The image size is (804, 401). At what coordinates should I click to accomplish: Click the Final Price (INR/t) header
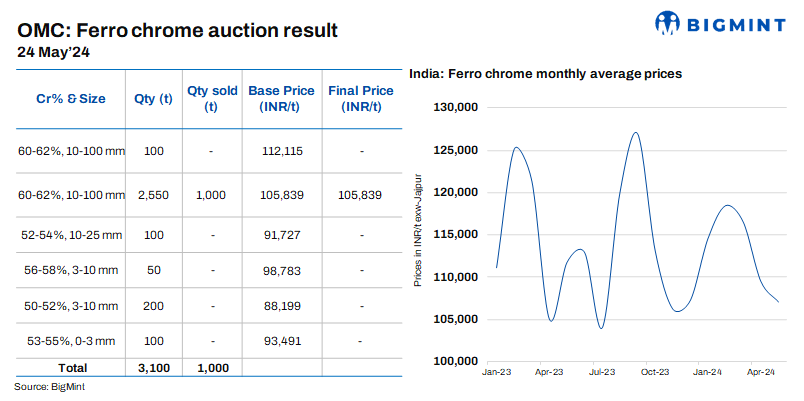(361, 98)
